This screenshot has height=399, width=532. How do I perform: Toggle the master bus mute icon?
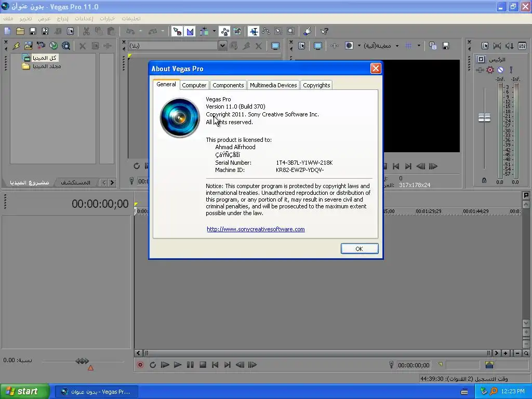[x=500, y=70]
